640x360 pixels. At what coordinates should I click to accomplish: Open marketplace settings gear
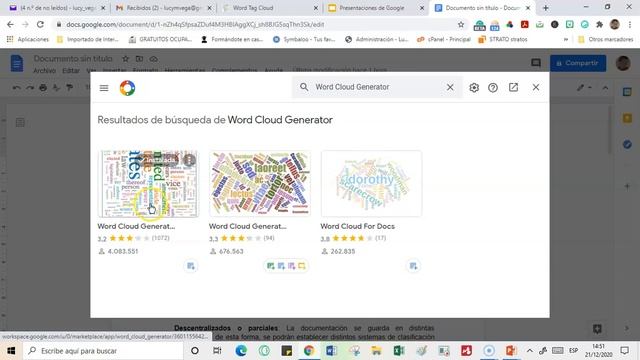click(474, 88)
